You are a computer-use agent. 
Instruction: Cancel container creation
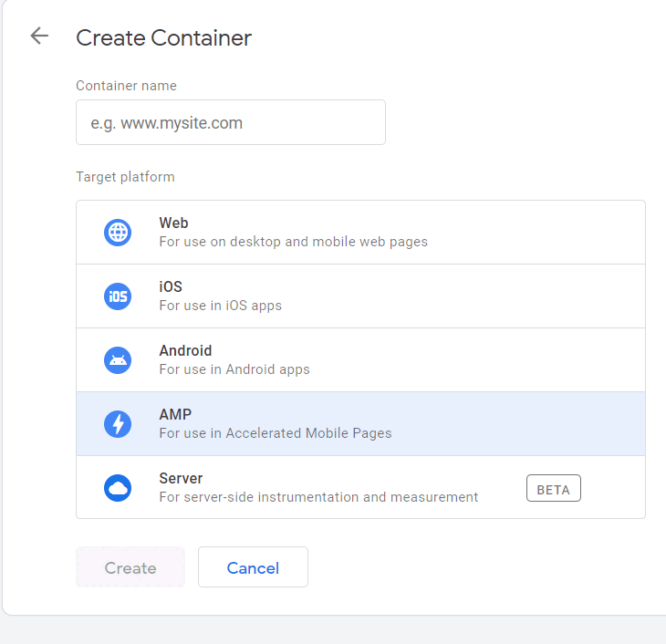253,567
